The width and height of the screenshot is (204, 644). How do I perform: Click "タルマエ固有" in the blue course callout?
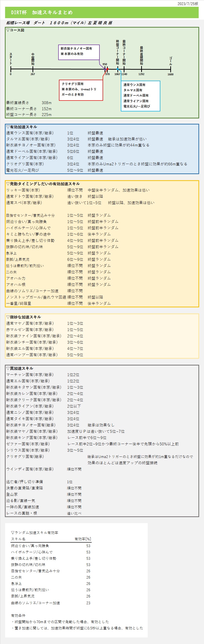click(x=133, y=90)
